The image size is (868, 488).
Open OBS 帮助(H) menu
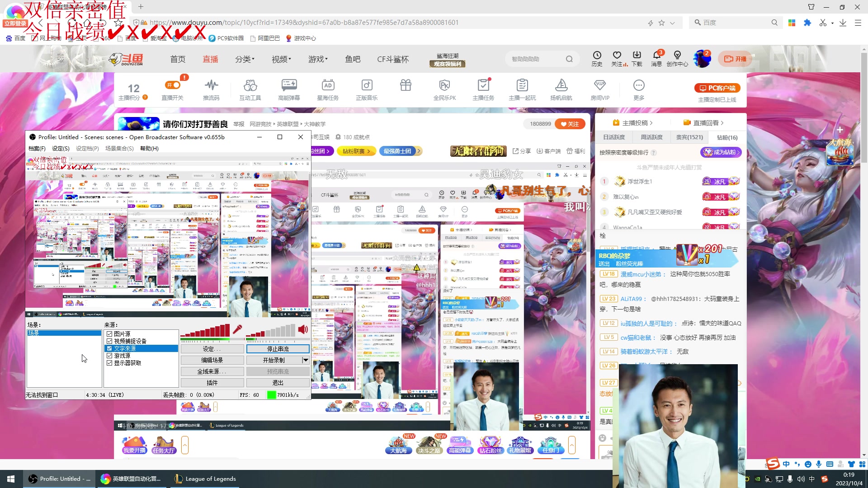pos(149,149)
